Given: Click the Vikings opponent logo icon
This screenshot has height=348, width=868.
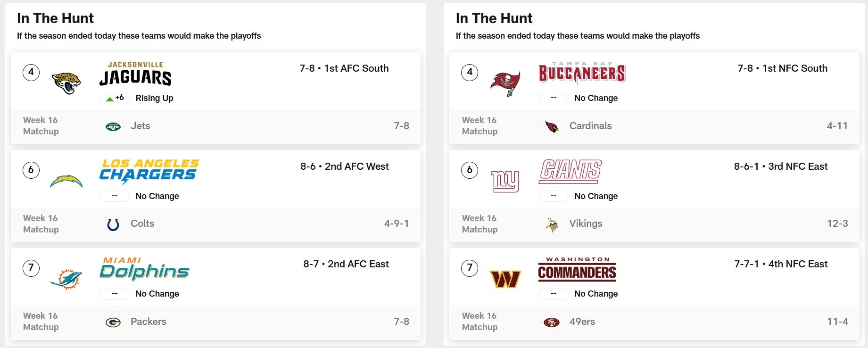Looking at the screenshot, I should click(x=552, y=224).
